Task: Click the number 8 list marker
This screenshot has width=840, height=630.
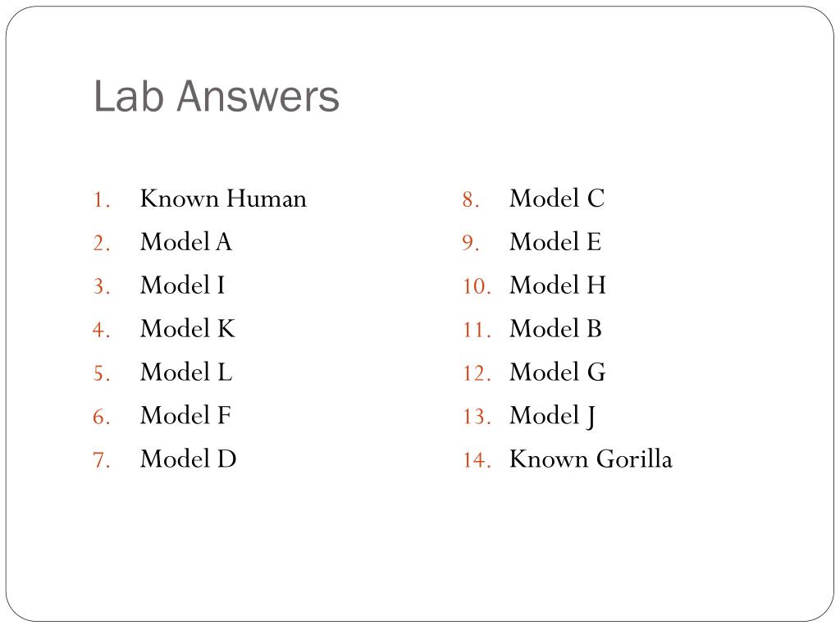Action: [x=470, y=200]
